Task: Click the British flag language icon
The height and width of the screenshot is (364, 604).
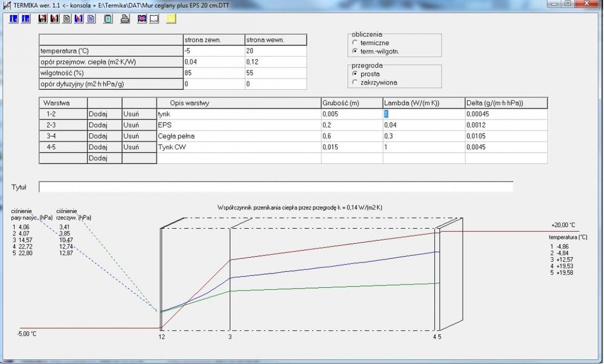Action: click(x=142, y=19)
